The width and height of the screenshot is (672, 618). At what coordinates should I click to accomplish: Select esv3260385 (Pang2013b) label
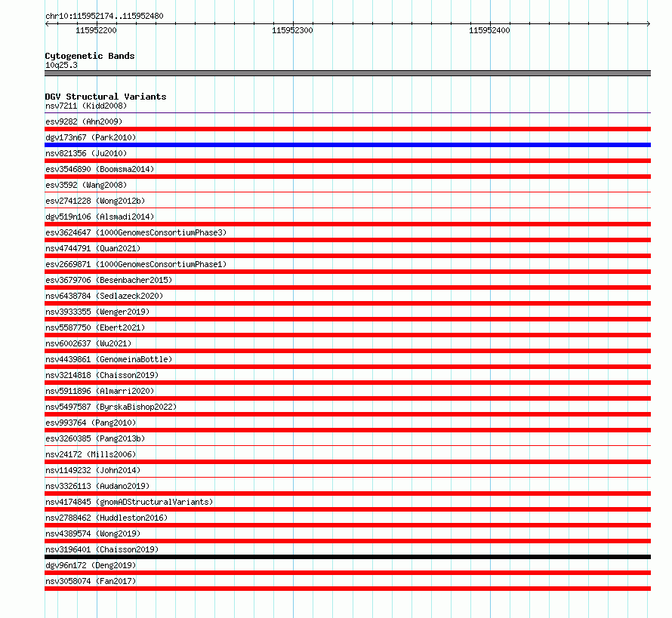pyautogui.click(x=95, y=438)
